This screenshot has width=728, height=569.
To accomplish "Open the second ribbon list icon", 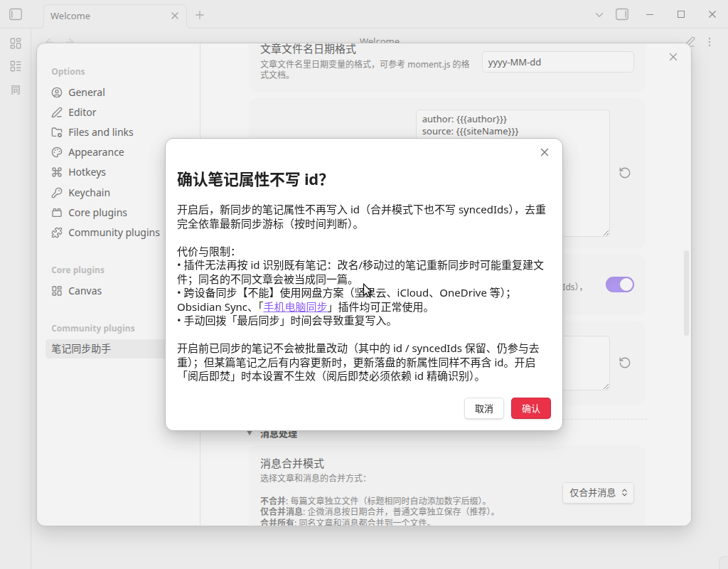I will coord(16,66).
